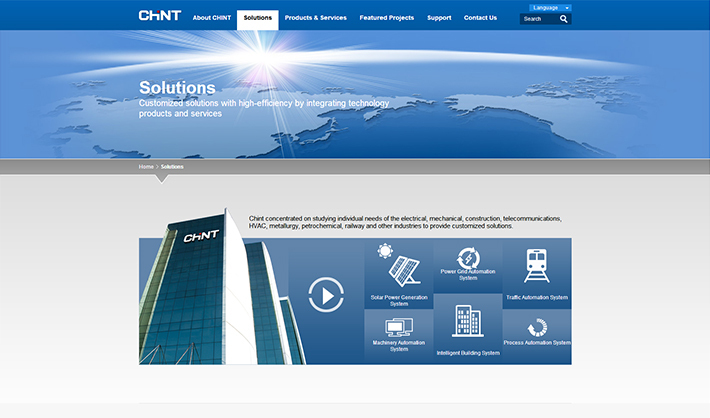
Task: Click the CHINT building image
Action: [x=213, y=290]
